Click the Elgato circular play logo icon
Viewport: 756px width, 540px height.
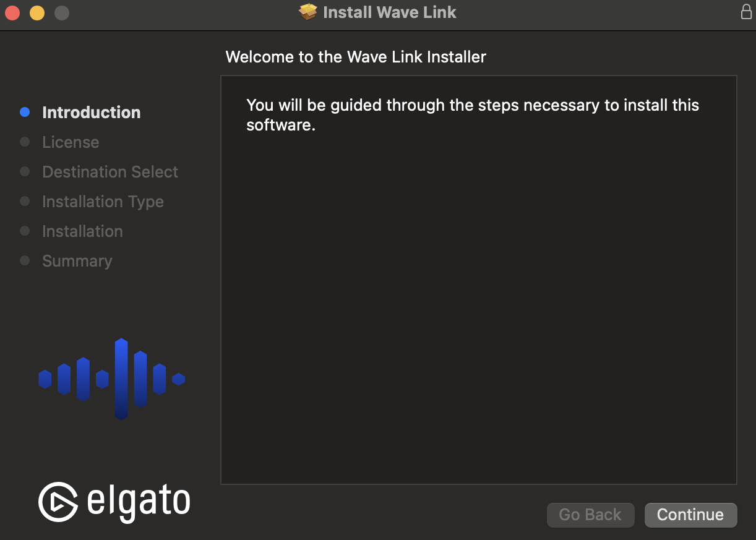point(58,502)
